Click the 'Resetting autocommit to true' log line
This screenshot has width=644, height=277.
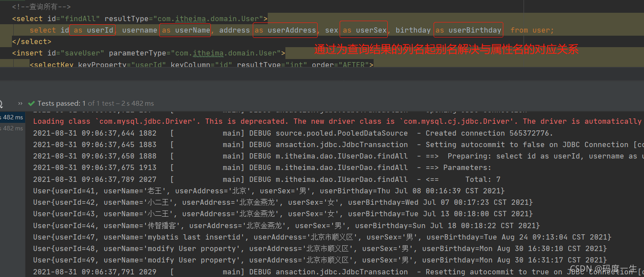click(338, 272)
